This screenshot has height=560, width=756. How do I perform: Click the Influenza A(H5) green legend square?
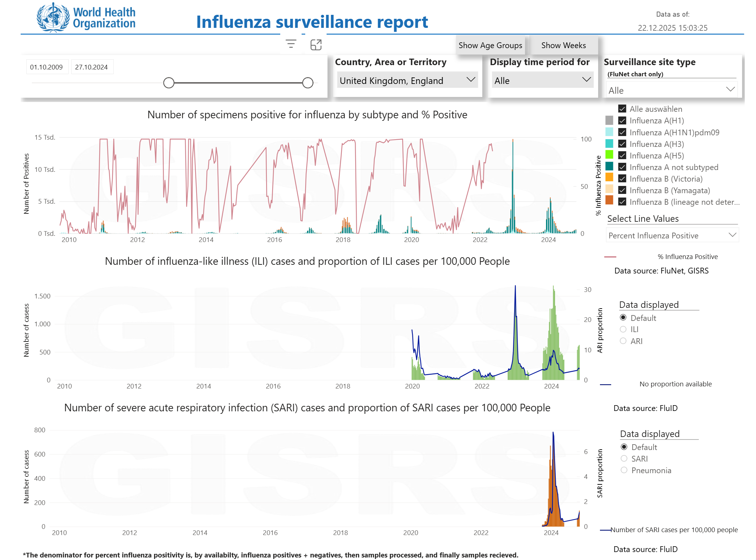click(x=609, y=155)
